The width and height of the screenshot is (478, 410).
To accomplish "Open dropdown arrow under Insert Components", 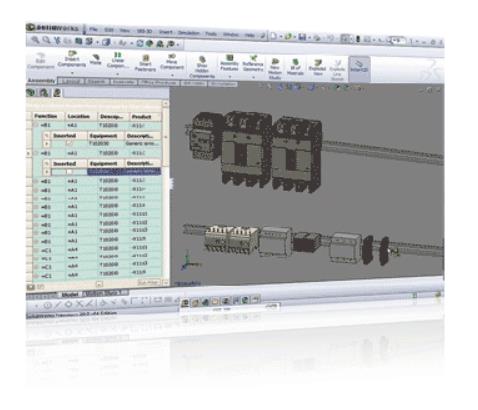I will (x=72, y=73).
